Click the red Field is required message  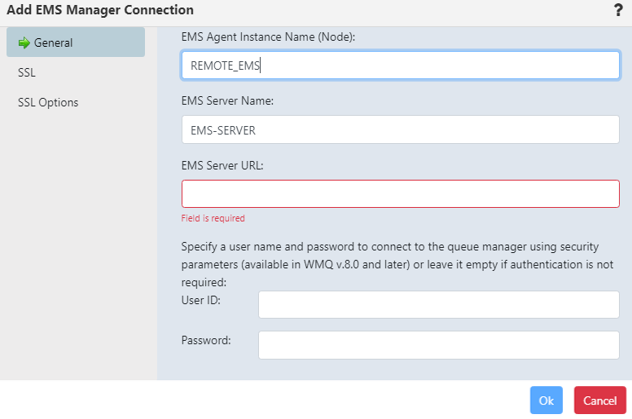point(213,218)
